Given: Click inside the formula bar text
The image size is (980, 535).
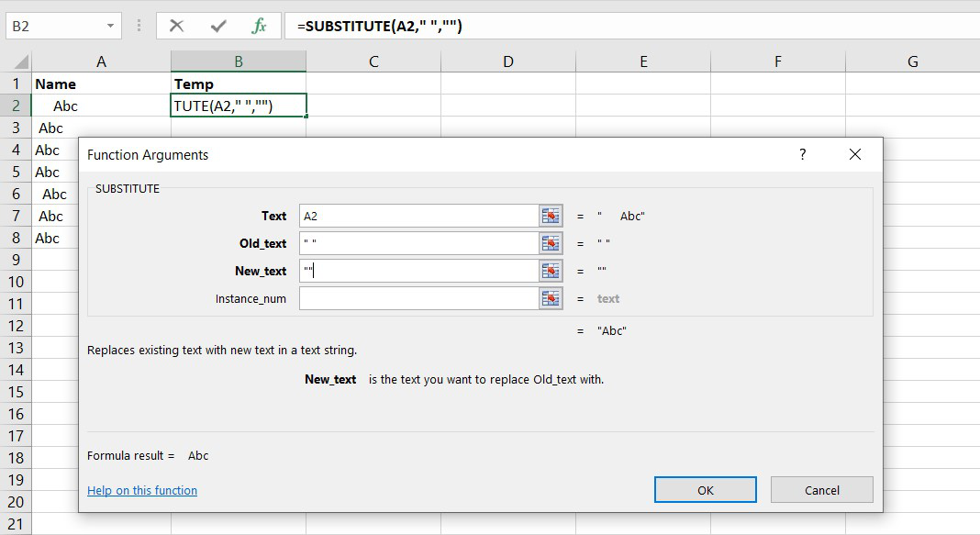Looking at the screenshot, I should coord(551,26).
